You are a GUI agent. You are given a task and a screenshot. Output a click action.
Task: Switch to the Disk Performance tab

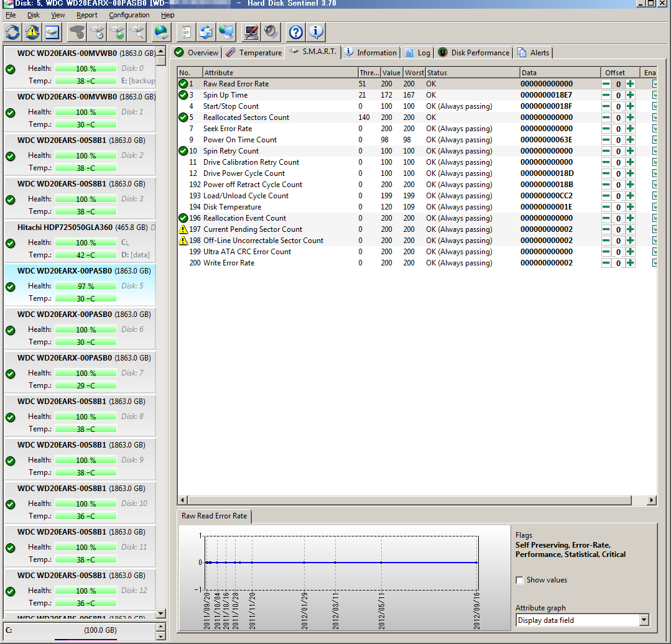tap(474, 53)
